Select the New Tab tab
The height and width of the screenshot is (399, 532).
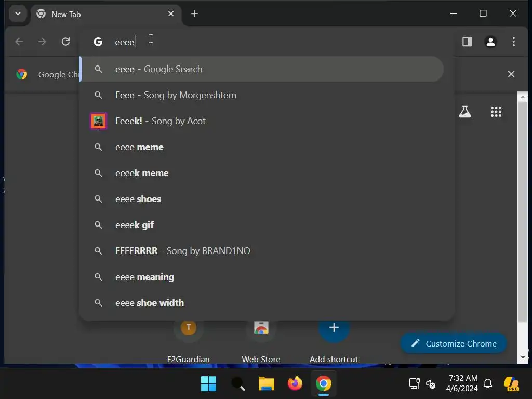click(106, 14)
